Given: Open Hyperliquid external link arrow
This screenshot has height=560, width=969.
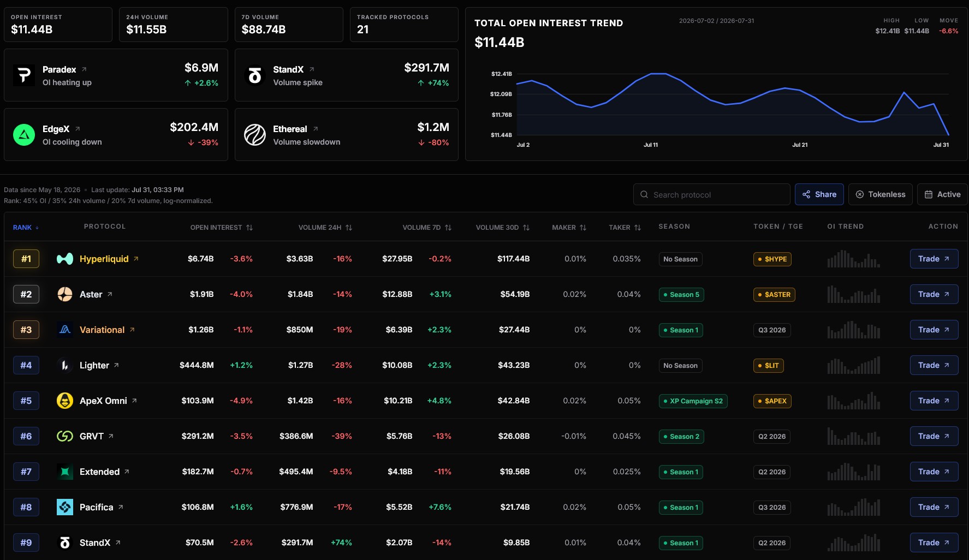Looking at the screenshot, I should (x=136, y=259).
